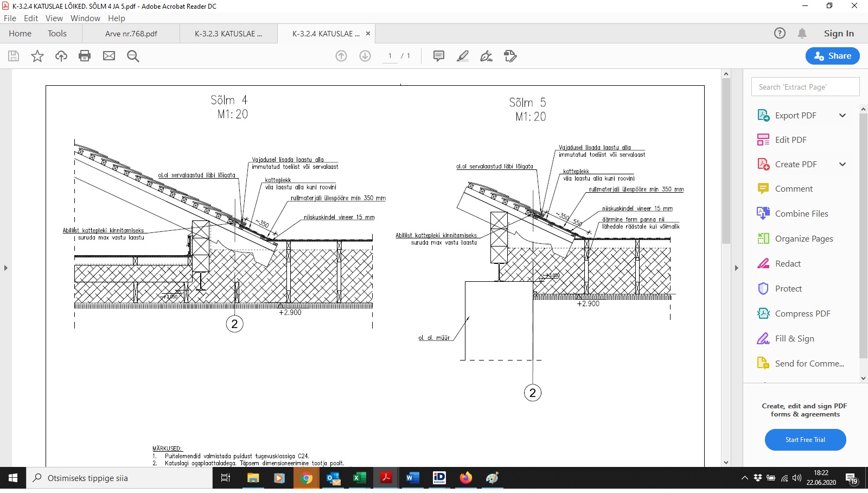The width and height of the screenshot is (868, 493).
Task: Click the Start Free Trial button
Action: pyautogui.click(x=805, y=440)
